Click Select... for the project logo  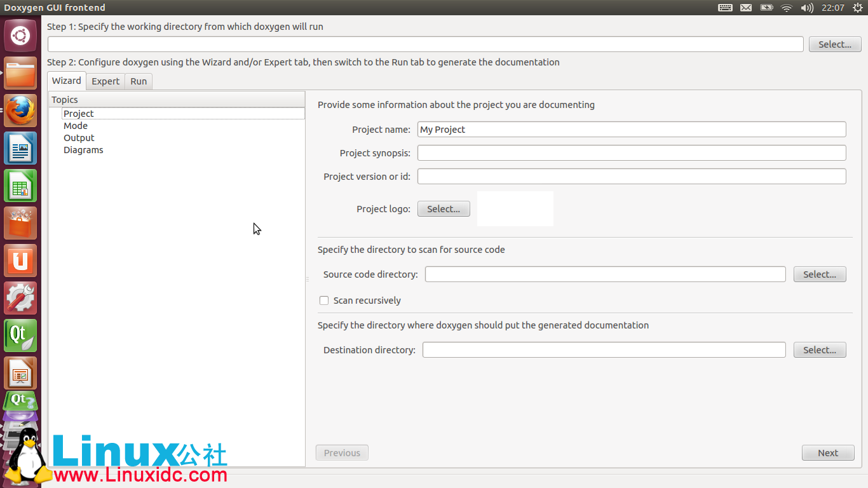444,209
